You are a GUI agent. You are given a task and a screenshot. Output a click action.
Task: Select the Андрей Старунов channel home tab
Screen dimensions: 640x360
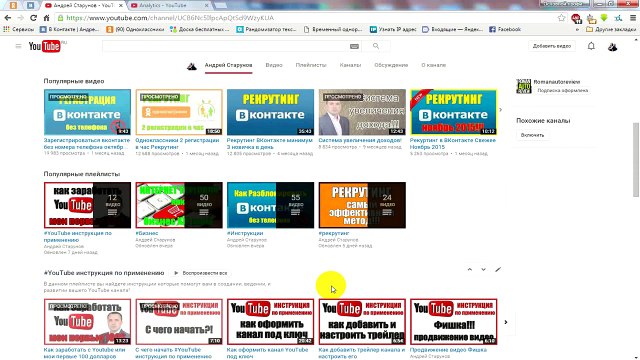point(229,65)
